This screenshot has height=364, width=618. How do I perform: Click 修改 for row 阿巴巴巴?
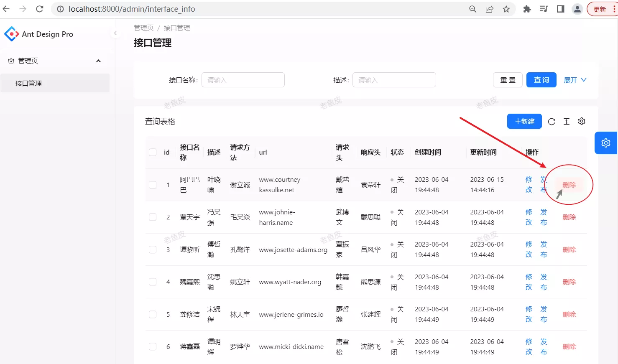[529, 185]
